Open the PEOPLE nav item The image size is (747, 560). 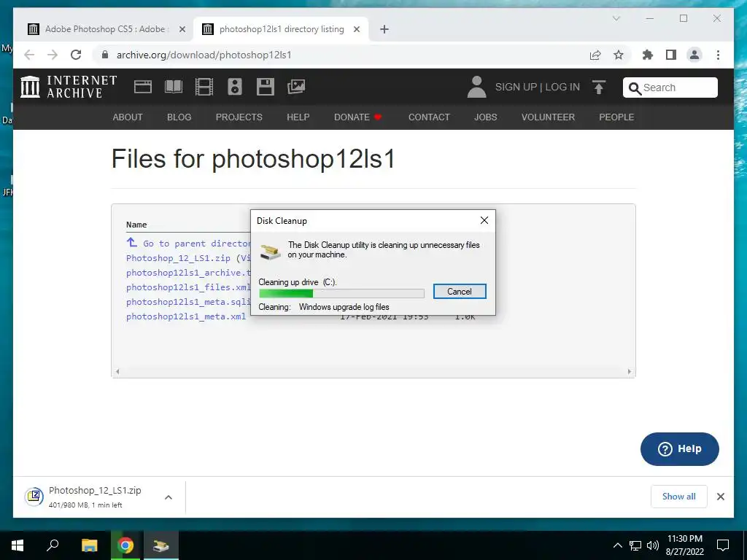(616, 117)
